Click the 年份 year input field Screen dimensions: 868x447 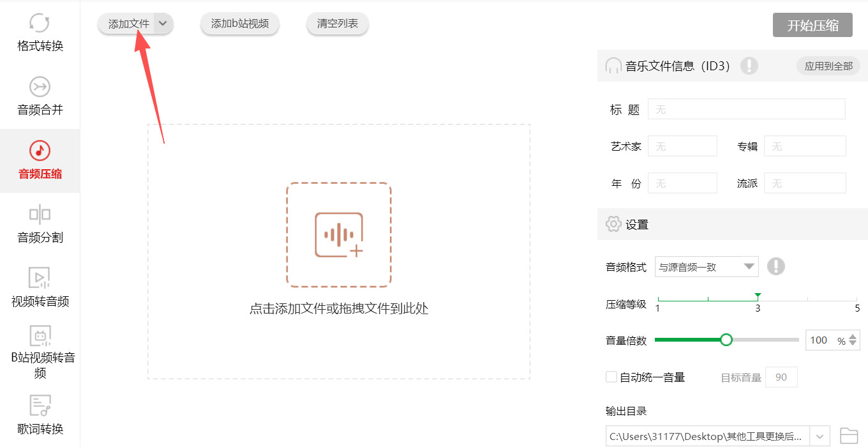coord(682,183)
